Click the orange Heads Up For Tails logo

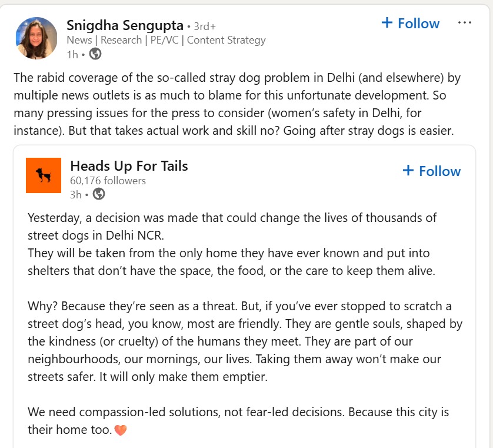point(44,175)
